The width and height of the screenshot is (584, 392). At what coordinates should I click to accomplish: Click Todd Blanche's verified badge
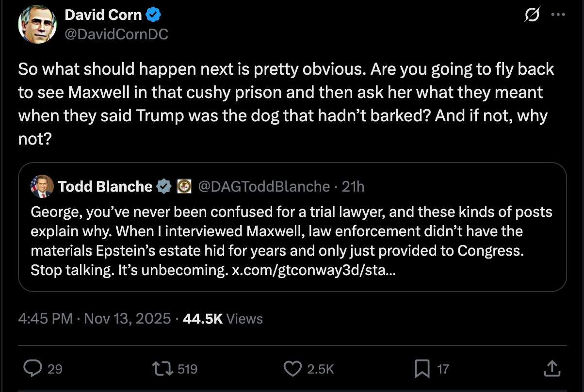[164, 186]
